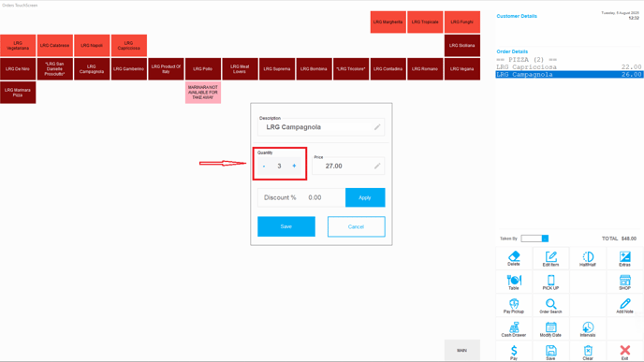Image resolution: width=644 pixels, height=362 pixels.
Task: Open the Cash Drawer
Action: 514,328
